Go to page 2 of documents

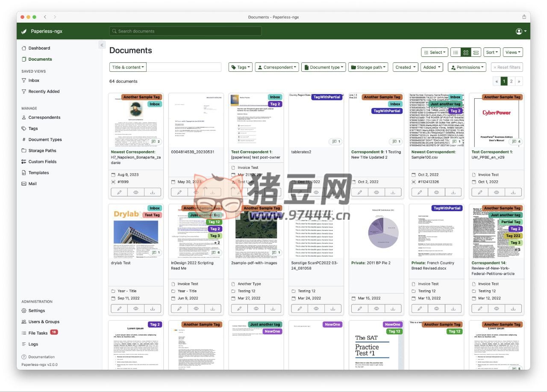(x=511, y=81)
